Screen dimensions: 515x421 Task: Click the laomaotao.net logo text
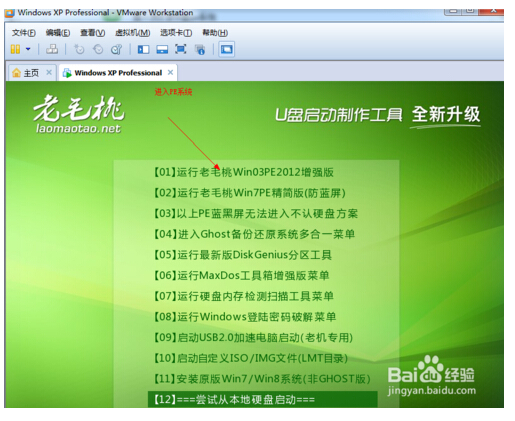pyautogui.click(x=78, y=129)
